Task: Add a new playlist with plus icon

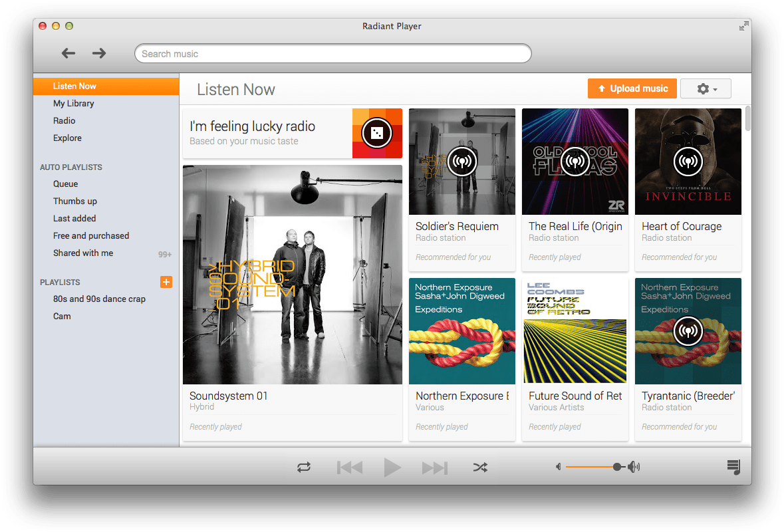Action: [x=166, y=282]
